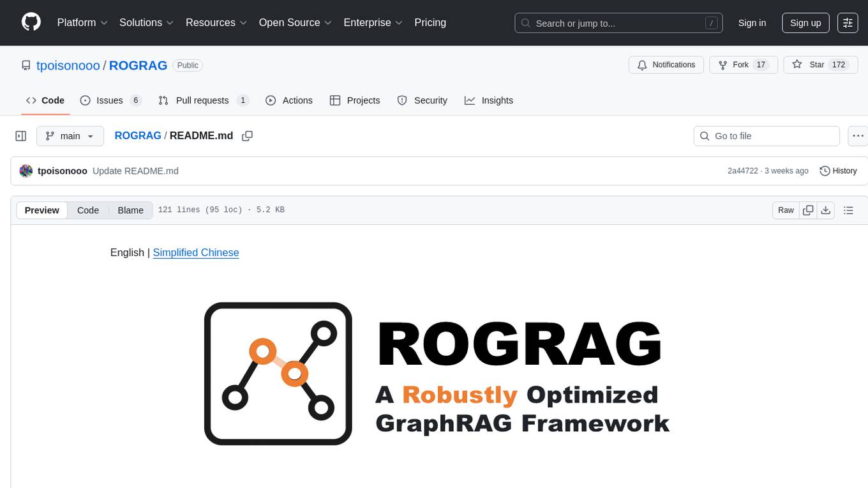Click the Sign up button
The height and width of the screenshot is (488, 868).
pyautogui.click(x=805, y=23)
